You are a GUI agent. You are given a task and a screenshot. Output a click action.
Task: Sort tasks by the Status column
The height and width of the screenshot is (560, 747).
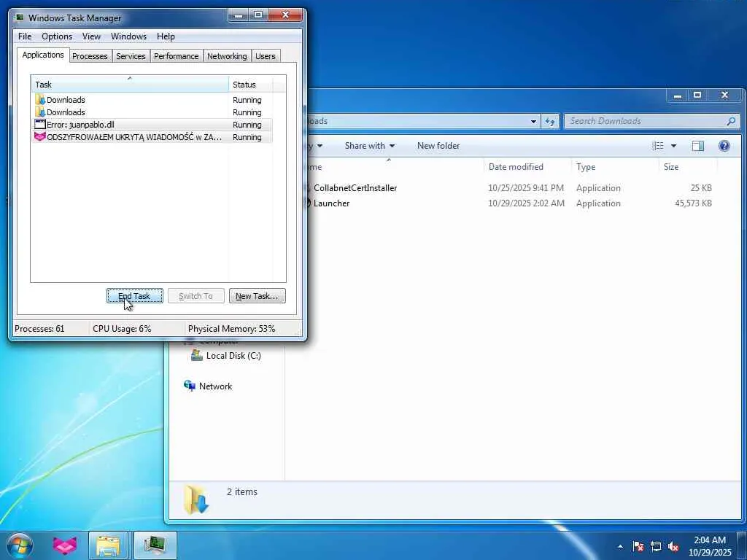251,85
